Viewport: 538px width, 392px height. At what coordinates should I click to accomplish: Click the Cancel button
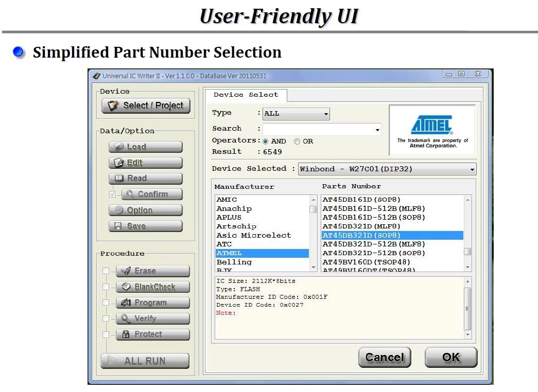tap(385, 357)
